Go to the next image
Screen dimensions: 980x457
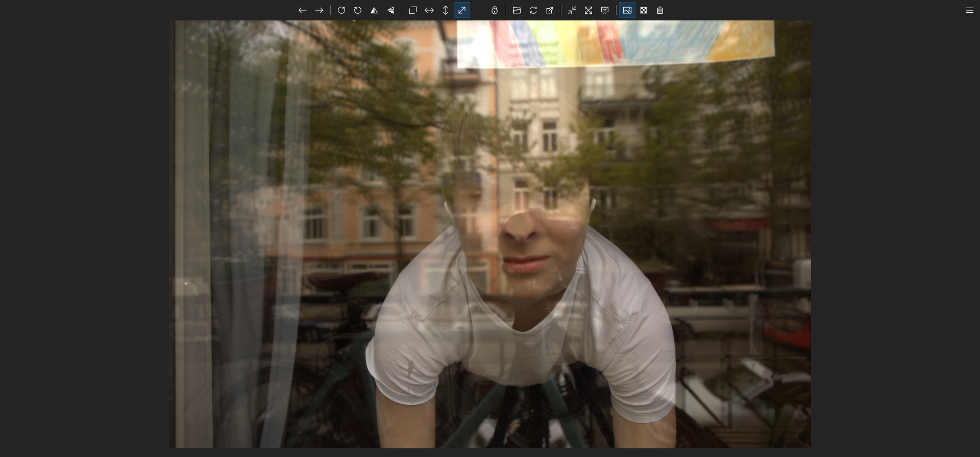point(319,10)
